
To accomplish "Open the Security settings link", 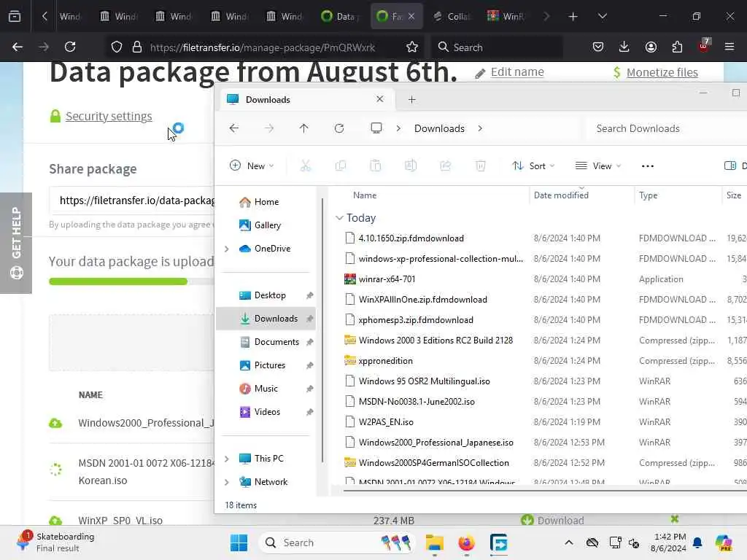I will [x=109, y=116].
